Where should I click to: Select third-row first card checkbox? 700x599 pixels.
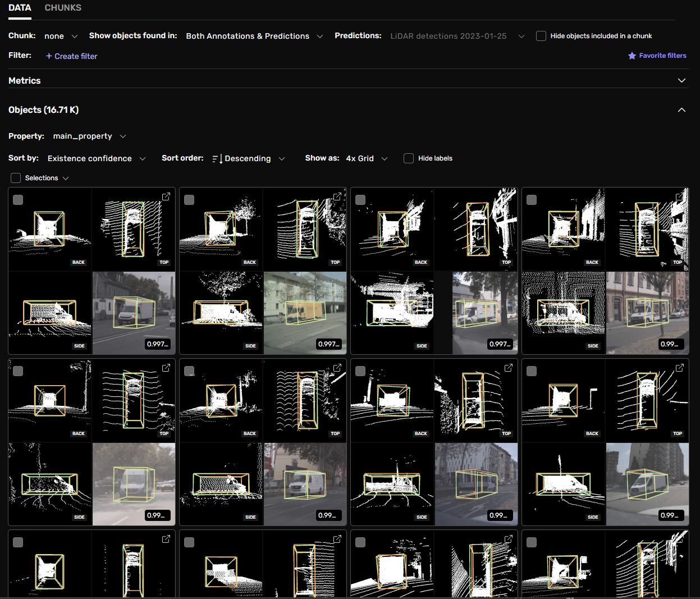tap(18, 542)
